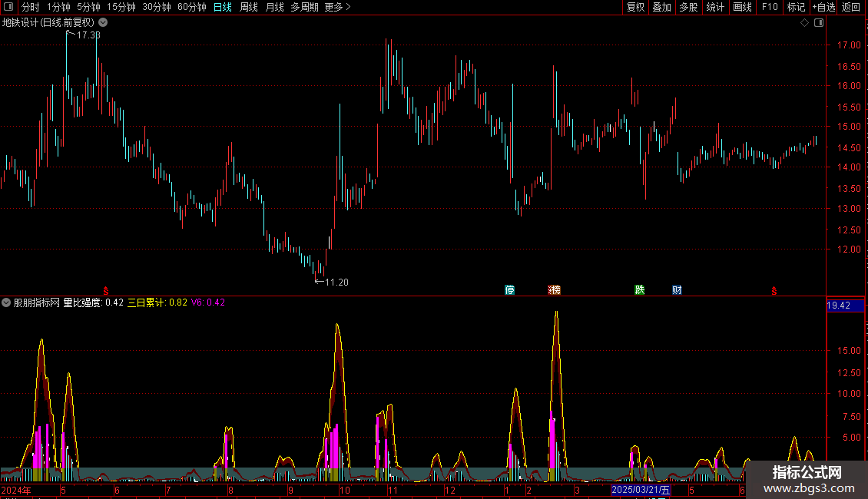Click the 三日累计: 0.82 indicator value

coord(157,302)
